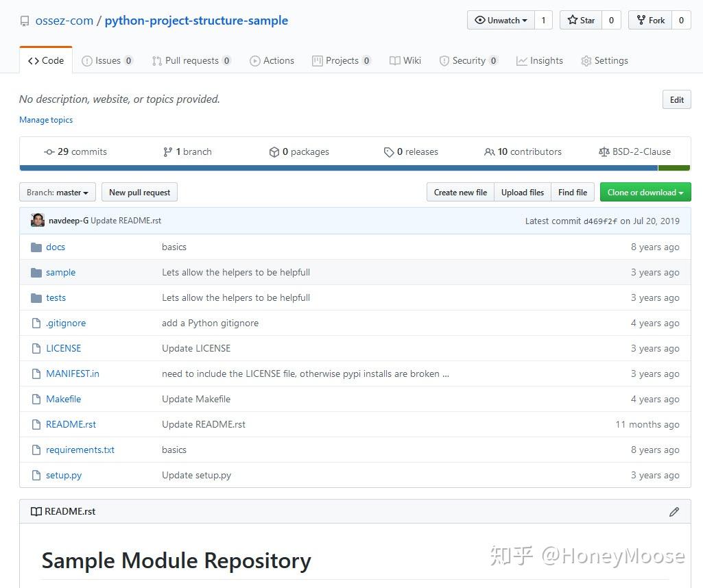Click the Find file button
This screenshot has width=703, height=588.
pos(573,192)
